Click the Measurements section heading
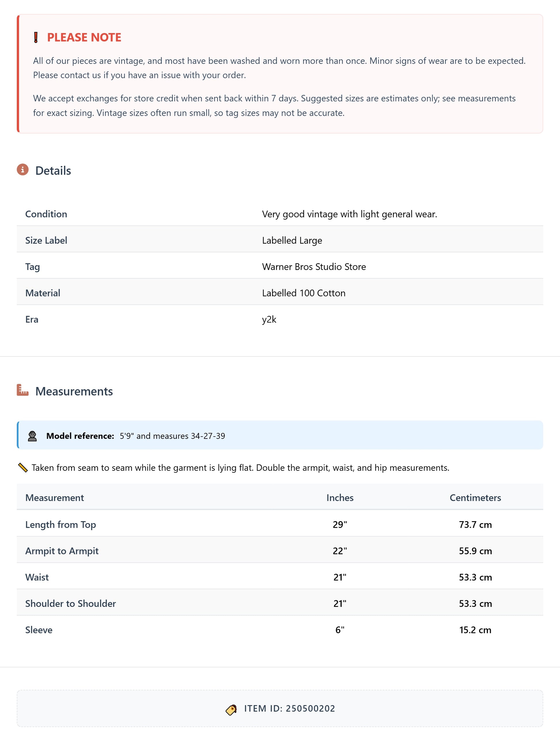560x741 pixels. pos(74,391)
